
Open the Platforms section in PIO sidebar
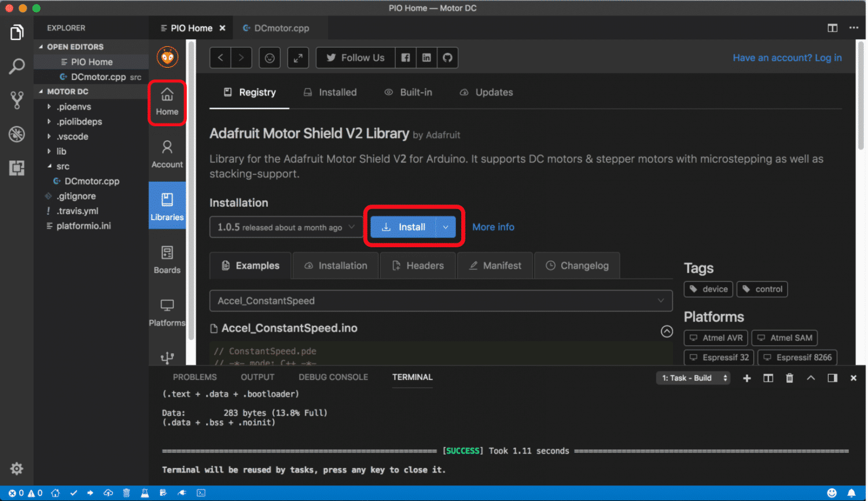pyautogui.click(x=167, y=313)
